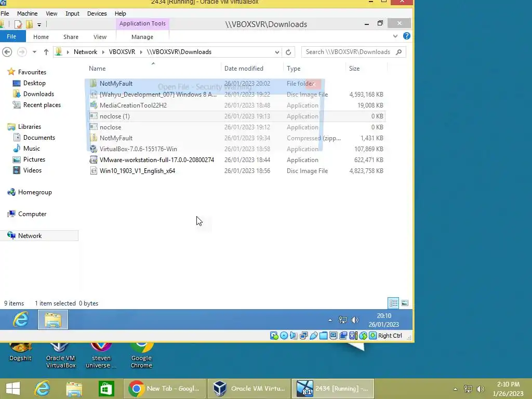Image resolution: width=532 pixels, height=399 pixels.
Task: Open the View ribbon tab in Explorer
Action: point(100,37)
